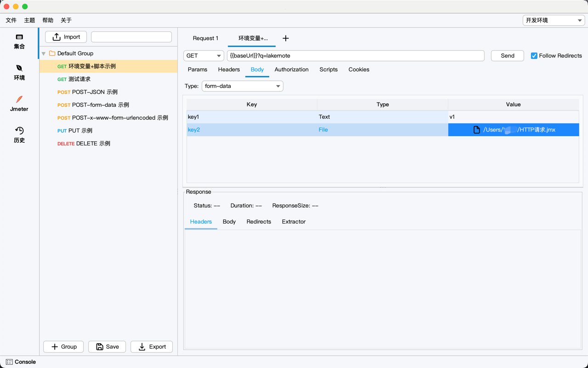Open the 主题 menu
The image size is (588, 368).
29,20
